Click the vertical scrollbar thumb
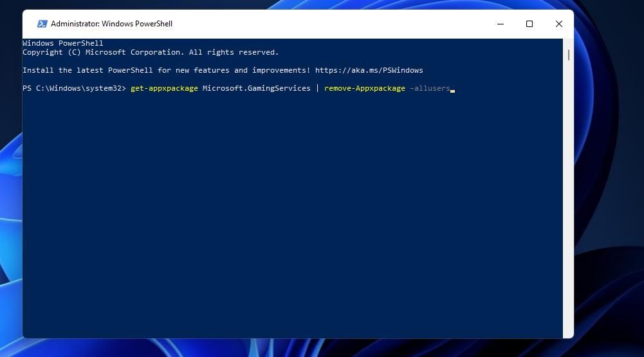 (x=569, y=55)
